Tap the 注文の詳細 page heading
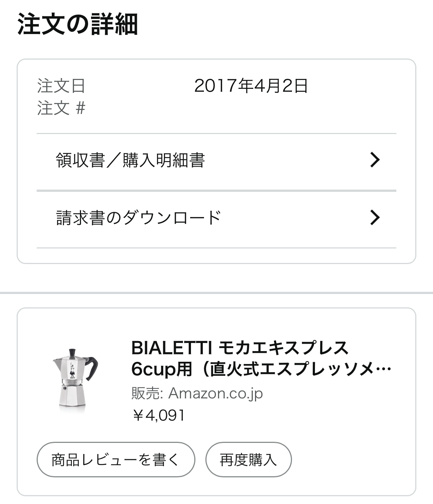Screen dimensions: 433x504 pos(78,24)
